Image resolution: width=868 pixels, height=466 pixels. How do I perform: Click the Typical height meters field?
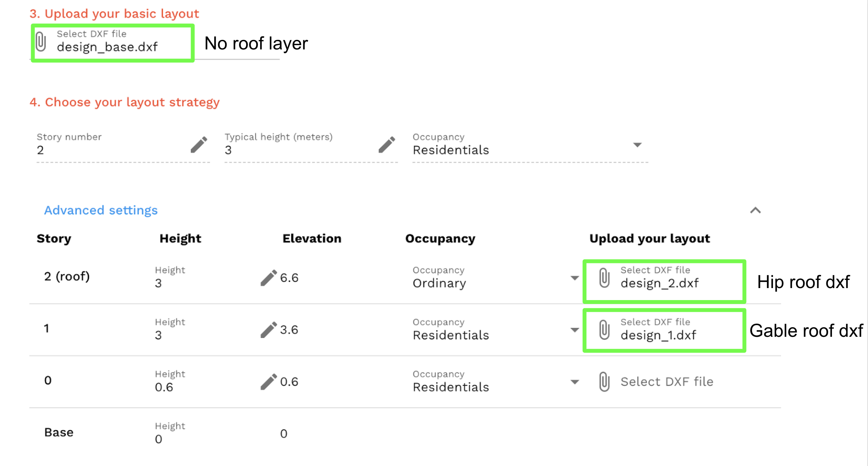point(297,150)
